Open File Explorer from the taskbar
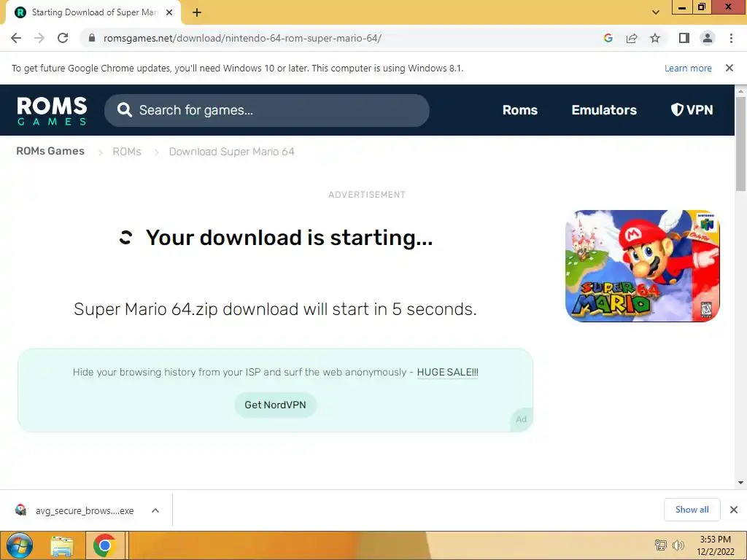Viewport: 747px width, 560px height. coord(62,545)
